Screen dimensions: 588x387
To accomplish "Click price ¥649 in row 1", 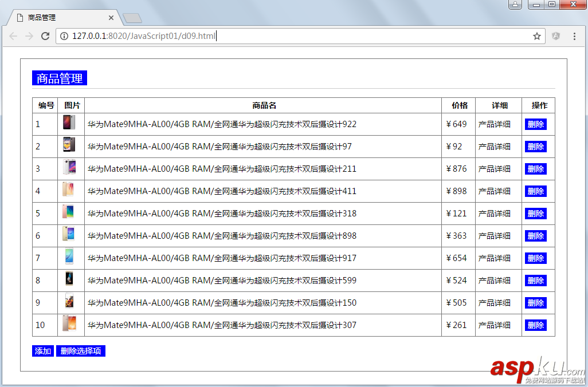I will click(x=456, y=124).
